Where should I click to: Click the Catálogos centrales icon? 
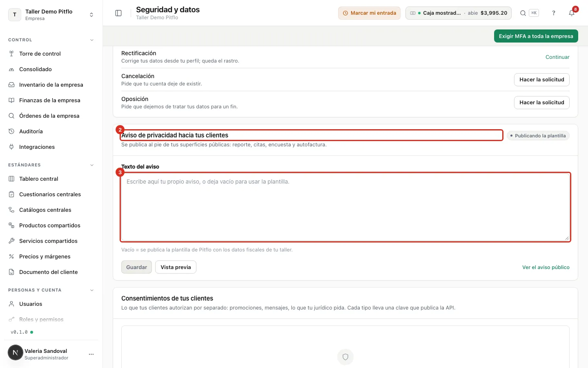pyautogui.click(x=11, y=210)
